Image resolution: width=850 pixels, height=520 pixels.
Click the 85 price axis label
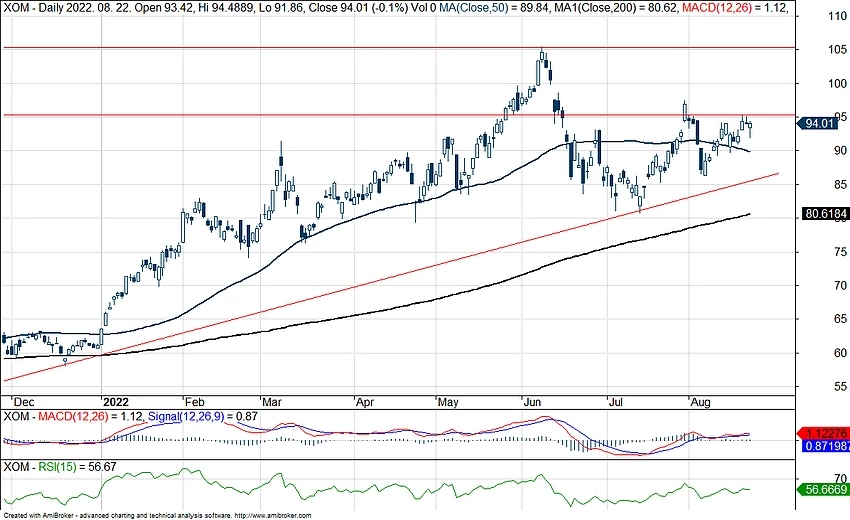coord(840,185)
